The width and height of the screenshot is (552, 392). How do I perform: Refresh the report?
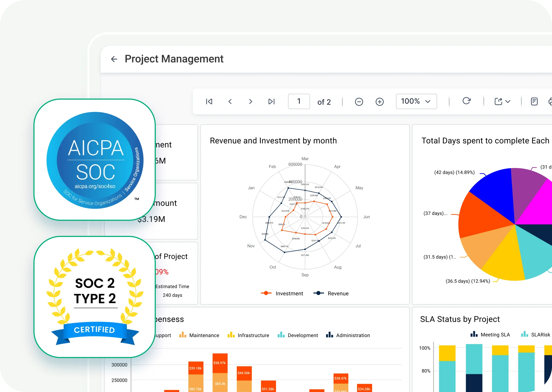tap(467, 101)
